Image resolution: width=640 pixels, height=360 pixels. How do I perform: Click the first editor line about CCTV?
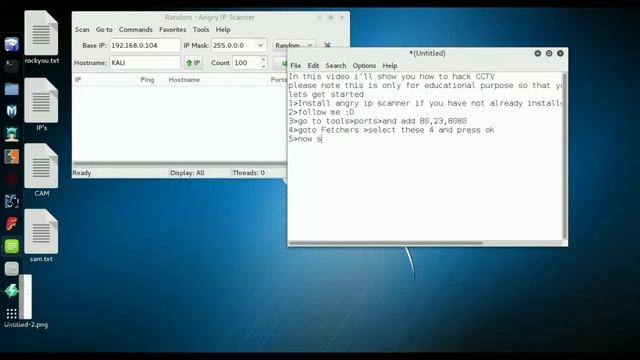[391, 77]
